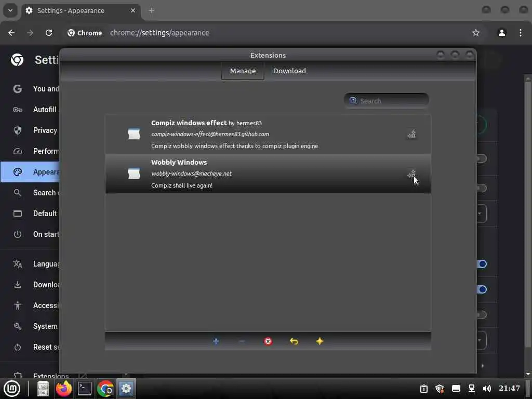This screenshot has height=399, width=532.
Task: Select the Compiz windows effect title
Action: [189, 123]
